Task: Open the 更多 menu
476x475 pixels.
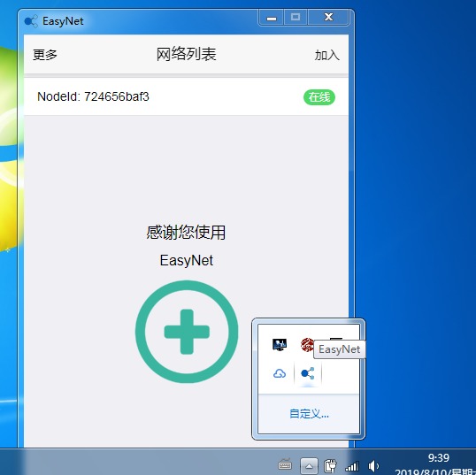Action: [45, 55]
